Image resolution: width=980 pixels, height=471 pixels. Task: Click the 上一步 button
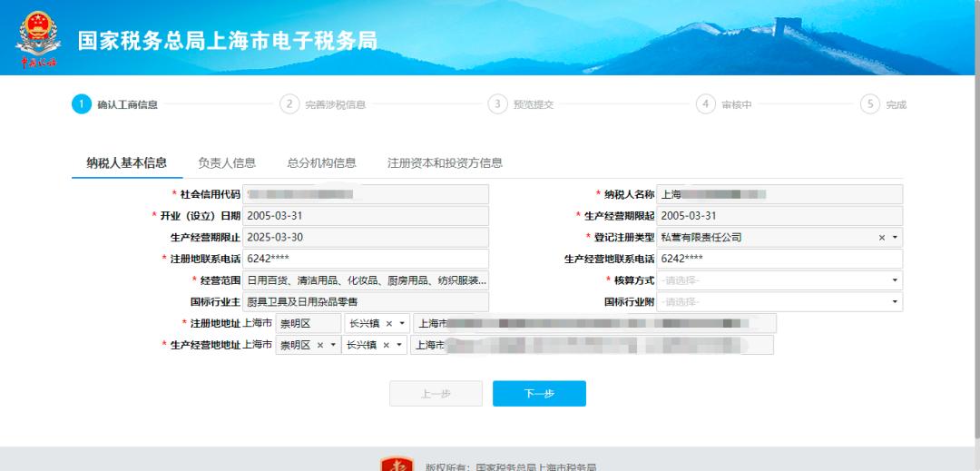[x=436, y=394]
